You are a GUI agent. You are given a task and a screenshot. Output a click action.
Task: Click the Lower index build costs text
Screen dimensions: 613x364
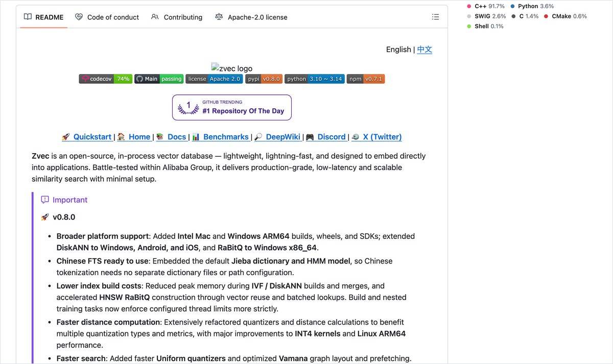[100, 286]
